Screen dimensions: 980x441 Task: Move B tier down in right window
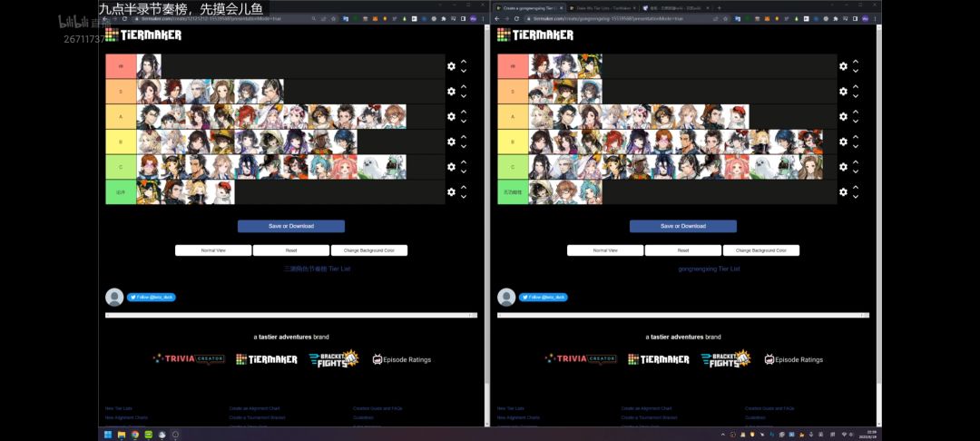pyautogui.click(x=856, y=146)
